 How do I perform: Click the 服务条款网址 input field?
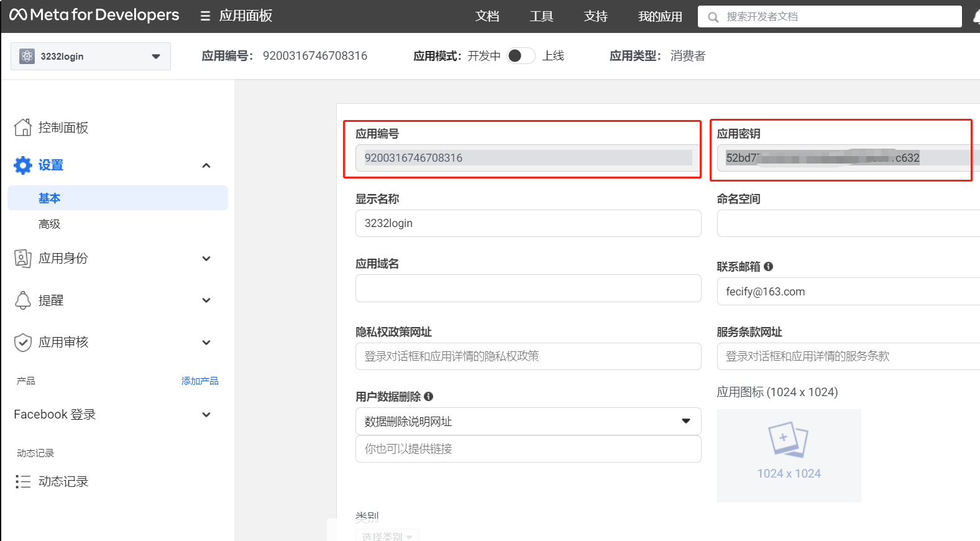(x=848, y=356)
